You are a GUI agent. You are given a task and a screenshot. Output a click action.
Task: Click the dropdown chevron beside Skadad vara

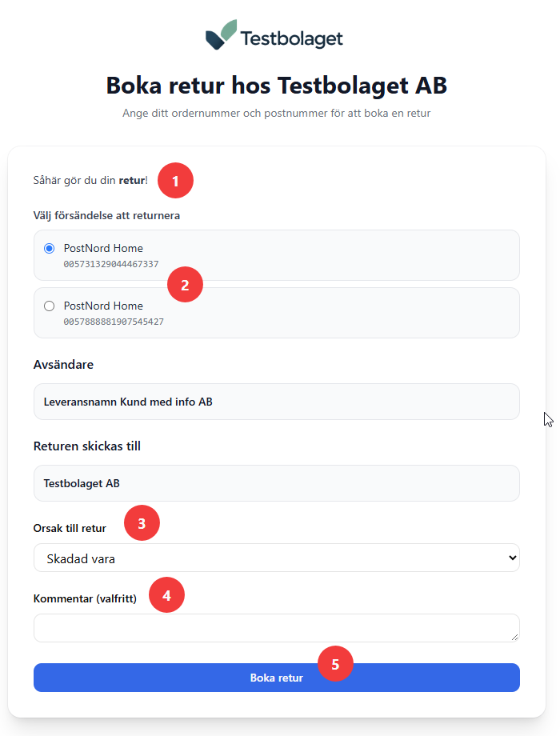512,558
